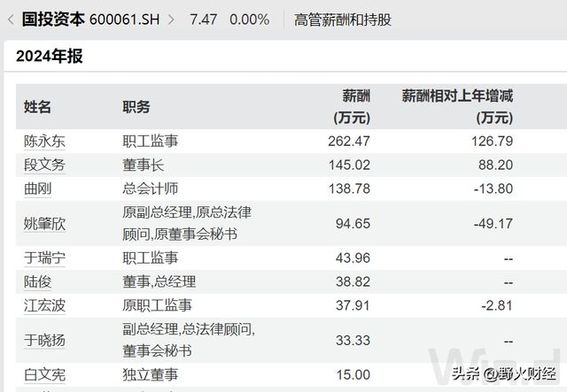
Task: Select stock name 国投资本
Action: point(53,19)
